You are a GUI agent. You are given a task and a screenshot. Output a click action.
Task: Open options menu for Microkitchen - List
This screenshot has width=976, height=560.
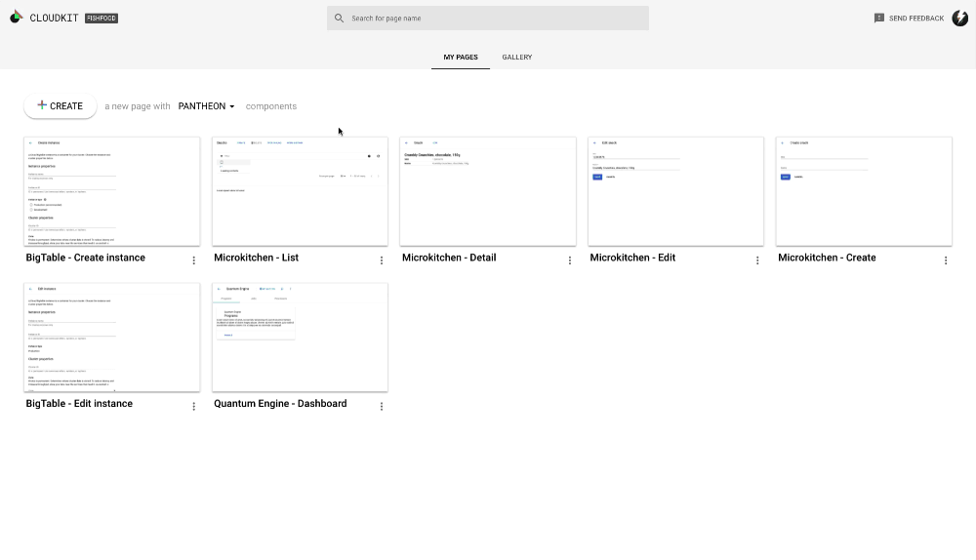tap(382, 260)
